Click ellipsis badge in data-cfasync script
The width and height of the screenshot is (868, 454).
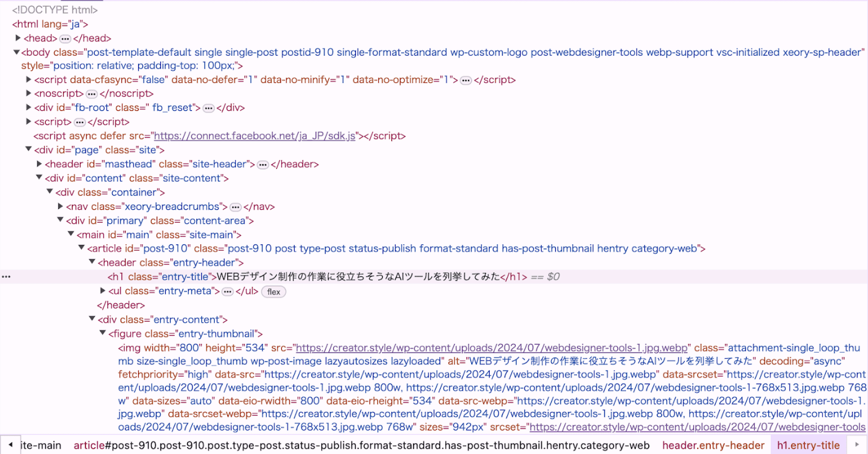[466, 80]
